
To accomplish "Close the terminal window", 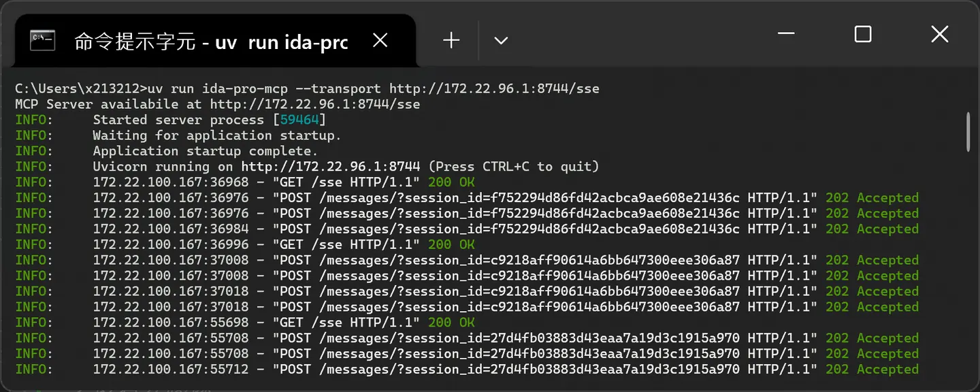I will click(939, 34).
